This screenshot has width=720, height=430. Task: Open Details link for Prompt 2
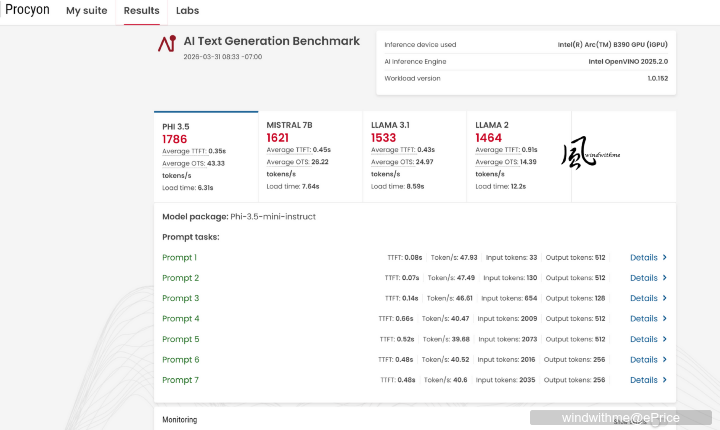(x=644, y=278)
